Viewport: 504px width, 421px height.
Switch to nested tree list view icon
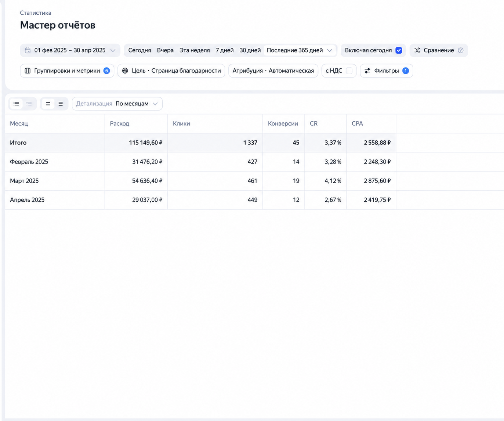[x=29, y=104]
